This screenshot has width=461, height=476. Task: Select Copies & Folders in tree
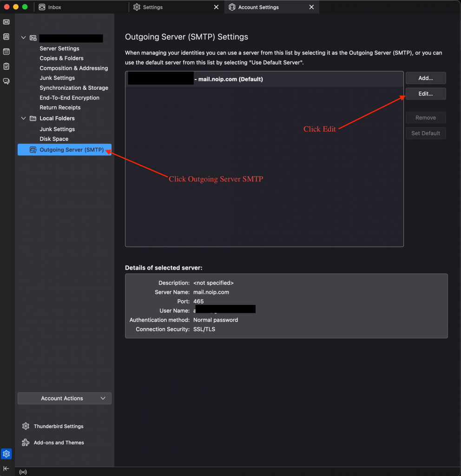pos(62,58)
